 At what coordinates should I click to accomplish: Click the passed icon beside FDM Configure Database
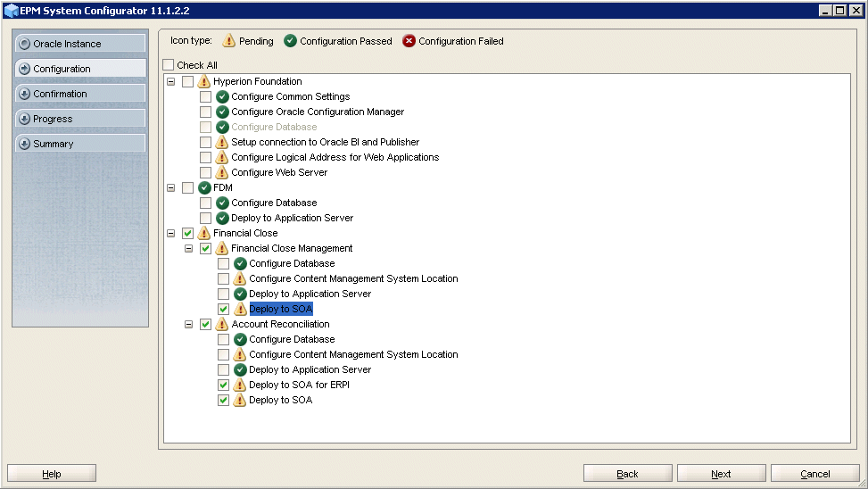(222, 203)
